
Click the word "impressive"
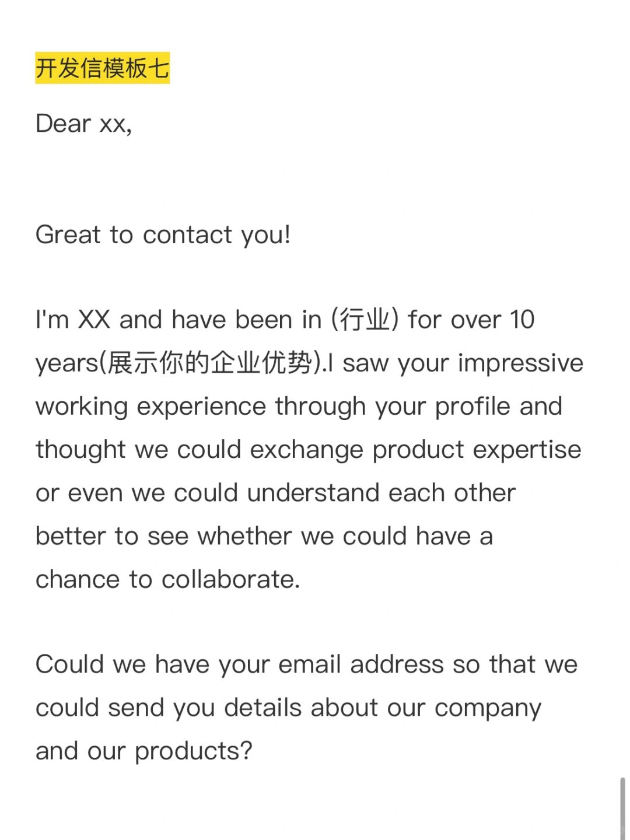click(x=520, y=363)
